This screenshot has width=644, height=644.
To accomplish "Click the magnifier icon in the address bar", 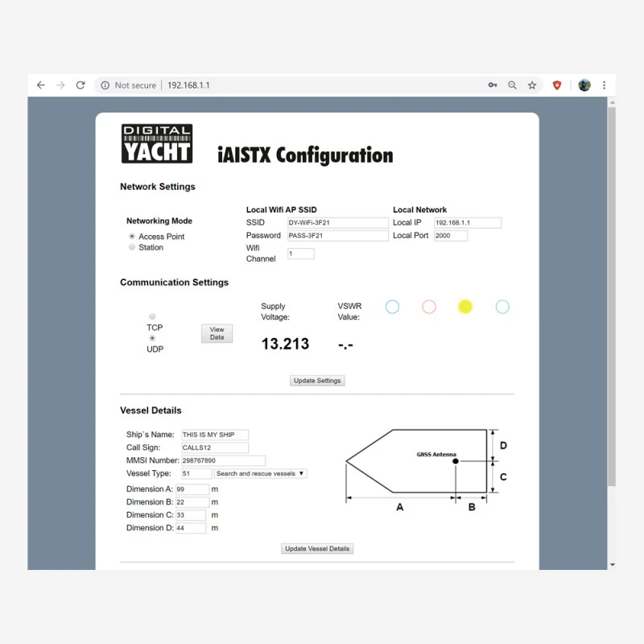I will click(x=512, y=85).
